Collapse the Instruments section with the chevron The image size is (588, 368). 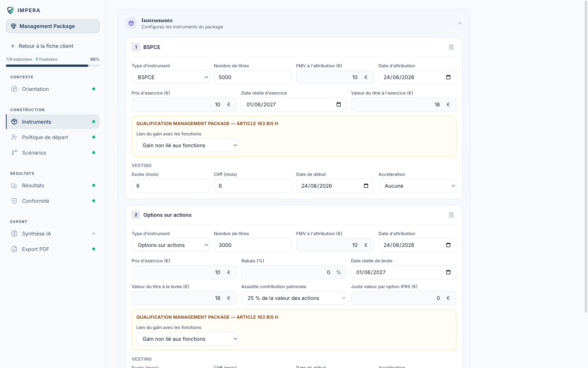(459, 23)
